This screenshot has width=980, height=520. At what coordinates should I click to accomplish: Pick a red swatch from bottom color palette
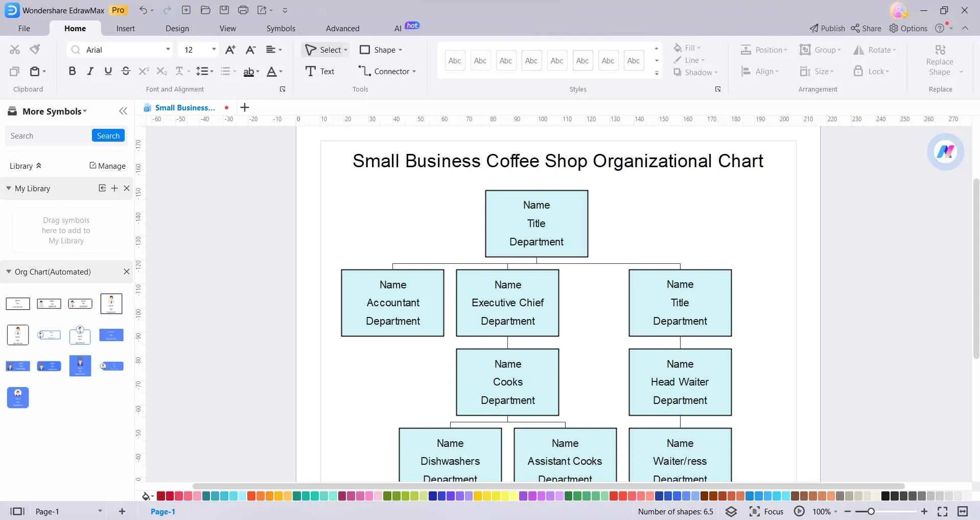pyautogui.click(x=159, y=495)
